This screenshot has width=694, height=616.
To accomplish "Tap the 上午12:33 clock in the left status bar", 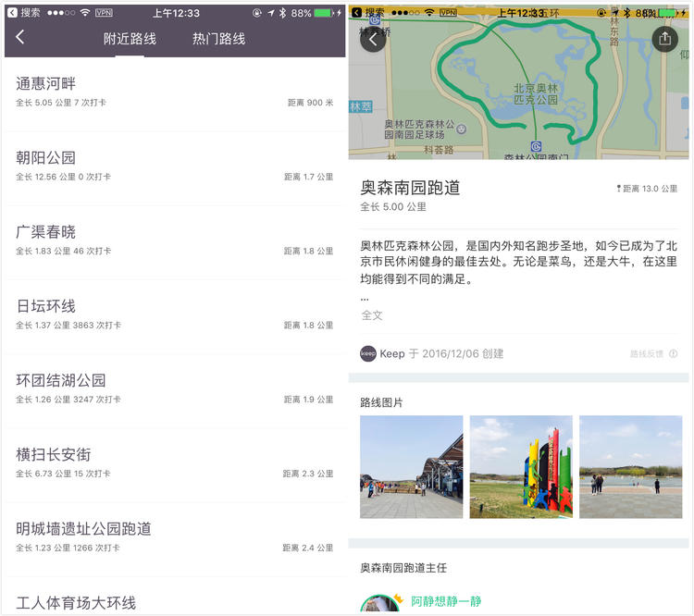I will pyautogui.click(x=176, y=13).
